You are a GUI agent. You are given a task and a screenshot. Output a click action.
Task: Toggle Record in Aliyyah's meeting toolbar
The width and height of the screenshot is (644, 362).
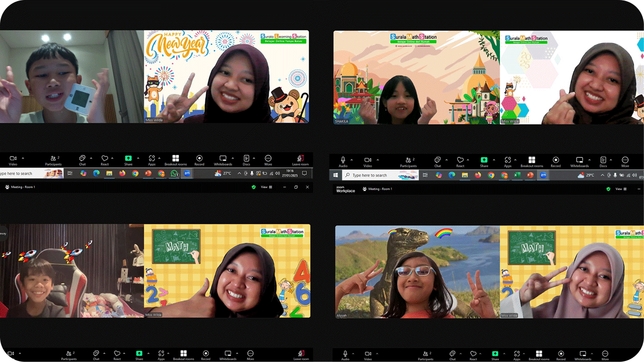point(561,355)
